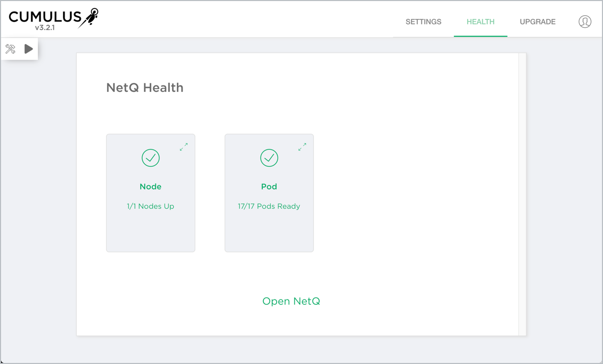Click the CUMULUS wordmark in the header
This screenshot has width=603, height=364.
45,16
